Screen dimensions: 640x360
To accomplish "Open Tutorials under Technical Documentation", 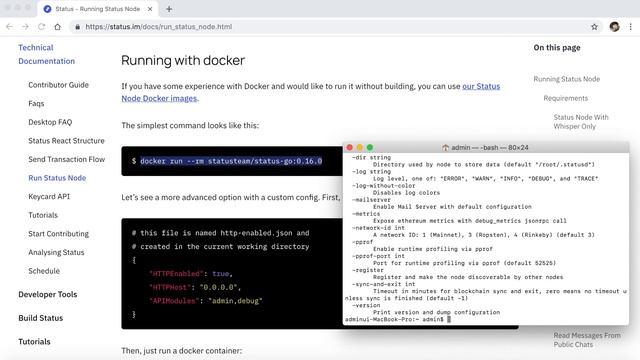I will (43, 215).
